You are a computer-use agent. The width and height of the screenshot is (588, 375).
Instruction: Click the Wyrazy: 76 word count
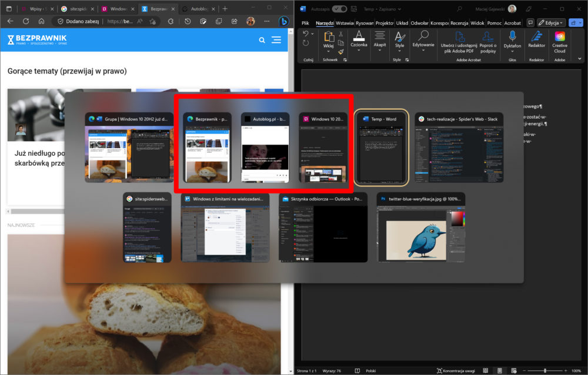pos(332,370)
